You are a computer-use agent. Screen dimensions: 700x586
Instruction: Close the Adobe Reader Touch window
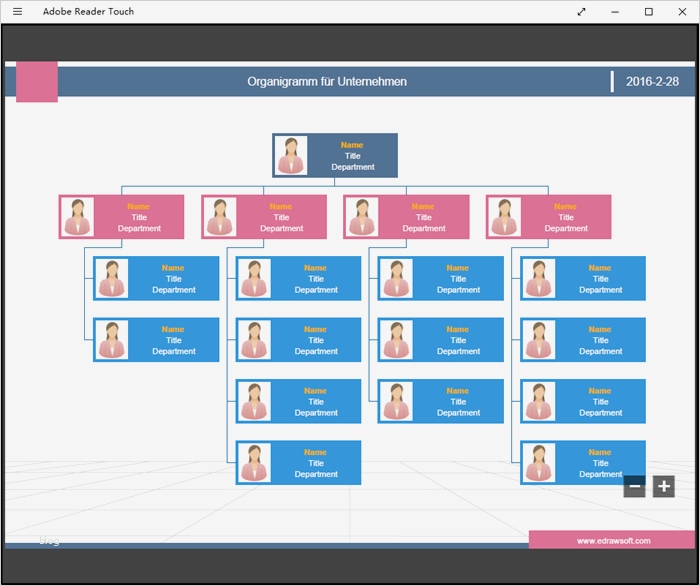click(x=682, y=12)
